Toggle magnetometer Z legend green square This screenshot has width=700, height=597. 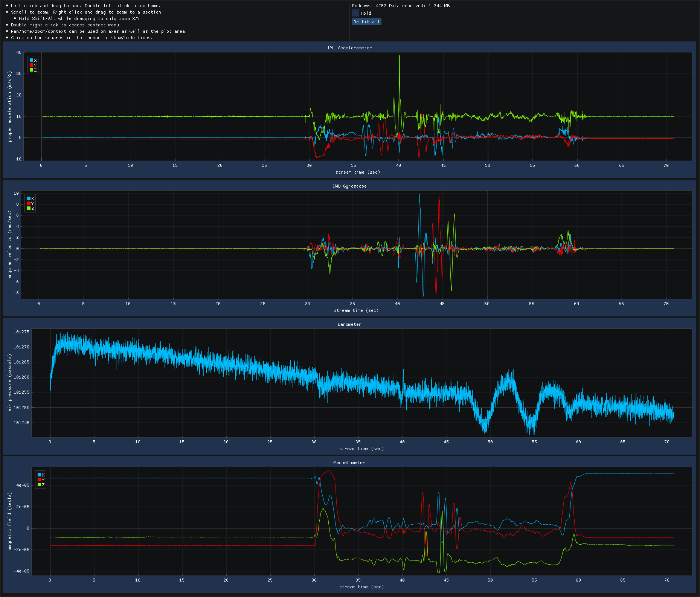pyautogui.click(x=39, y=485)
